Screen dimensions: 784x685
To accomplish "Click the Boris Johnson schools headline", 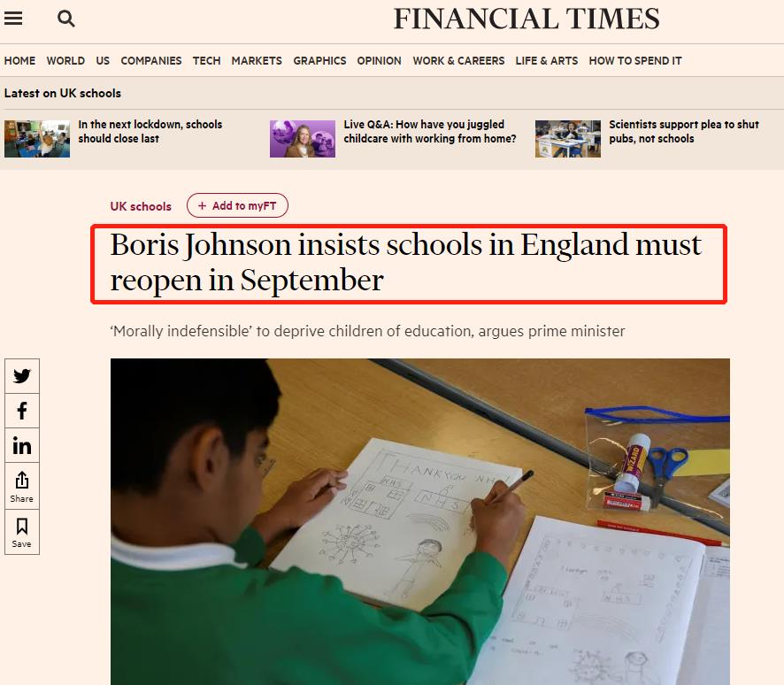I will [x=405, y=263].
